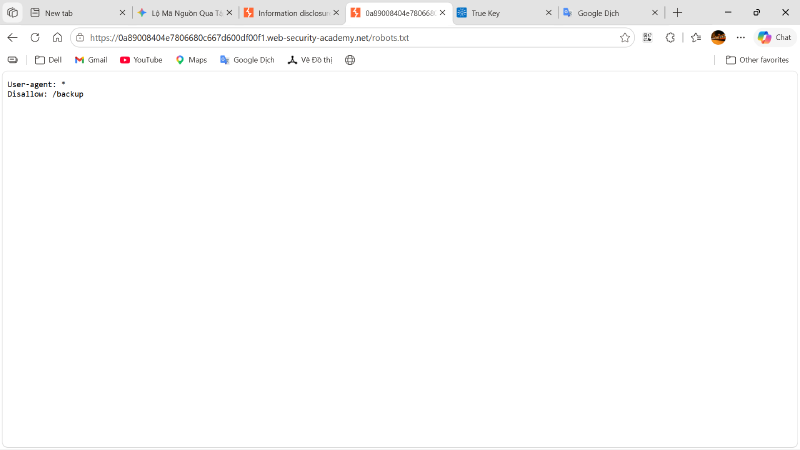Expand the Other favorites folder

tap(757, 60)
